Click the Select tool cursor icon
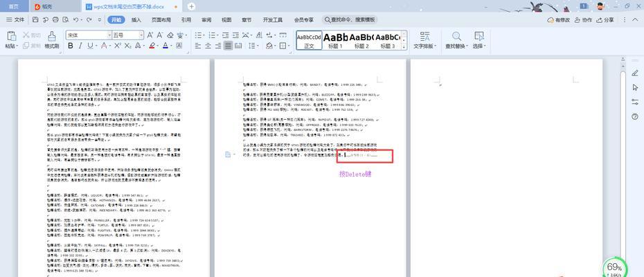644x277 pixels. point(478,36)
